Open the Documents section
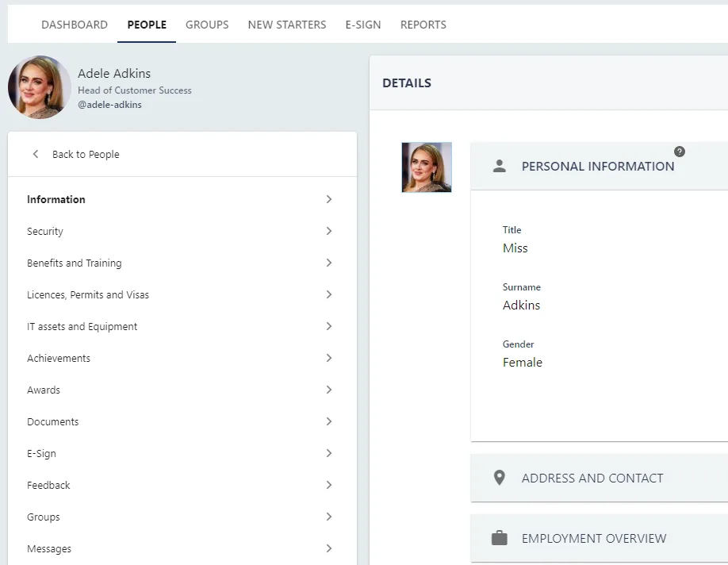Screen dimensions: 728x565 [182, 421]
